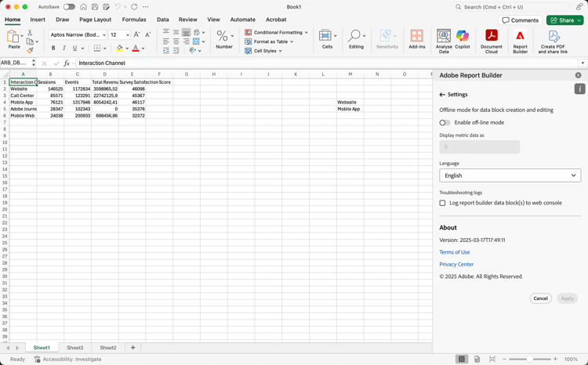
Task: Apply bold formatting
Action: 53,48
